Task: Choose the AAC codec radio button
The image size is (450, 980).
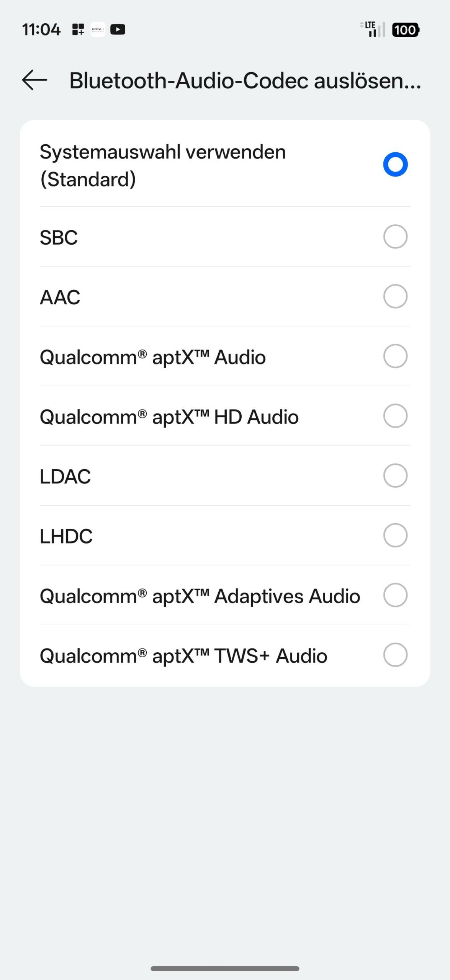Action: 395,296
